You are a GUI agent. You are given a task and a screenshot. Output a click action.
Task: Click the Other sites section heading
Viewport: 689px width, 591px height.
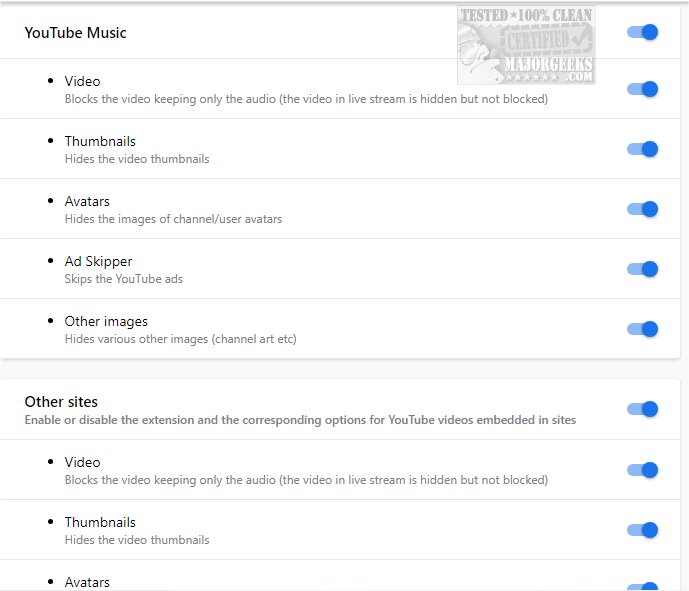pos(61,402)
